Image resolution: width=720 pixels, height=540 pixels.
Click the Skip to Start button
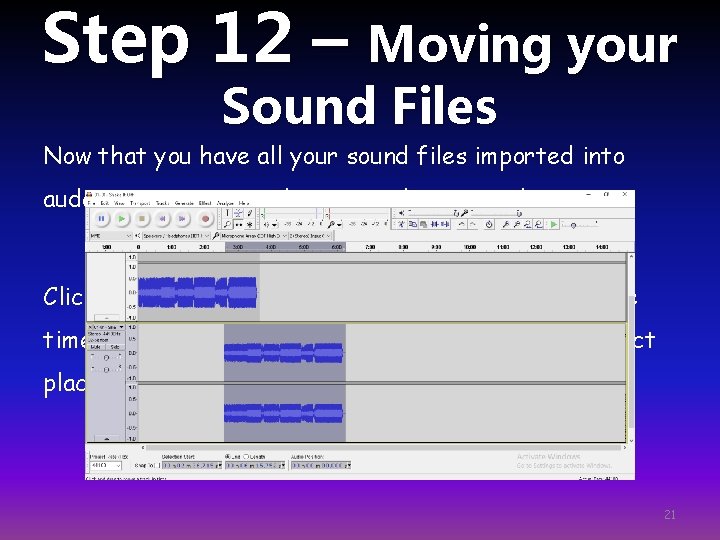pyautogui.click(x=162, y=219)
